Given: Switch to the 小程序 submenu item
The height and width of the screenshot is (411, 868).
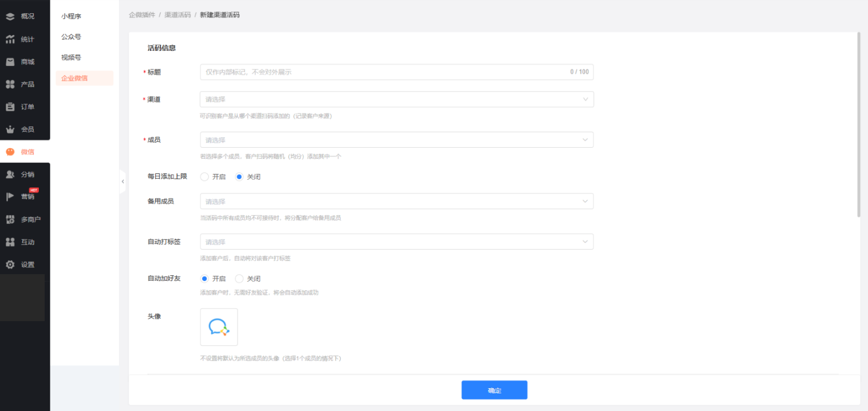Looking at the screenshot, I should pyautogui.click(x=72, y=17).
